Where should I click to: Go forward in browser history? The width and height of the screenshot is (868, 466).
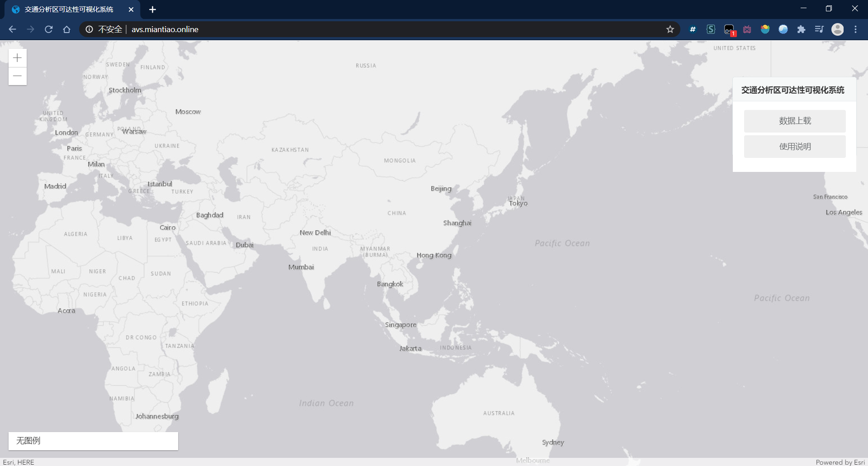click(30, 29)
